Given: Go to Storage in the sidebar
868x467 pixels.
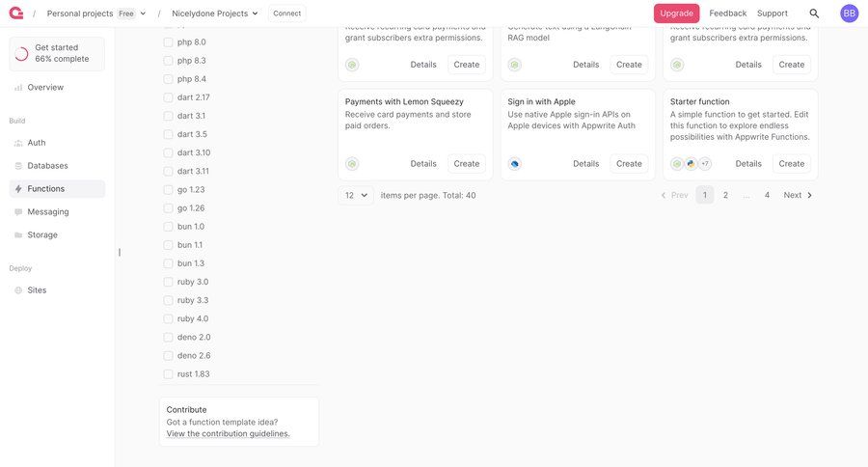Looking at the screenshot, I should [57, 234].
